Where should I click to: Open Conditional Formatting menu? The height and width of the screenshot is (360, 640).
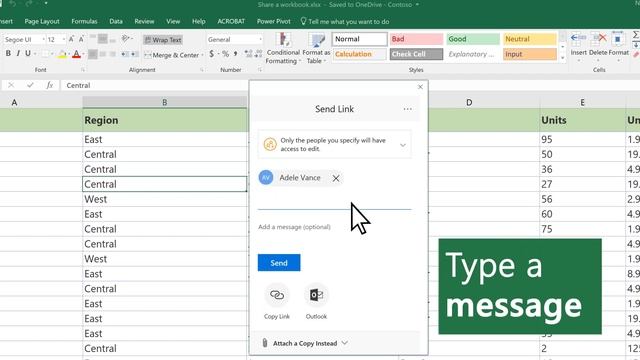click(283, 49)
